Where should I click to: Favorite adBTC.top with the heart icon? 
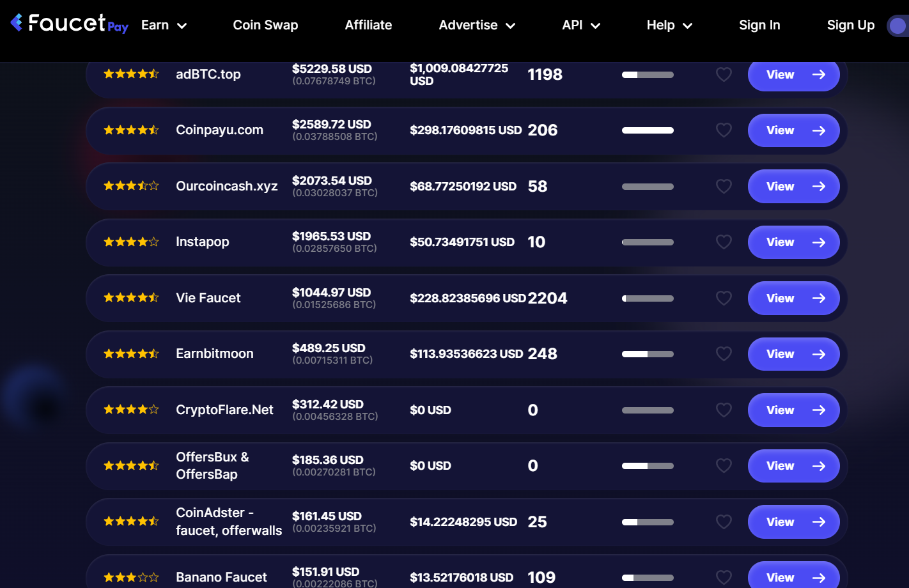click(x=724, y=75)
